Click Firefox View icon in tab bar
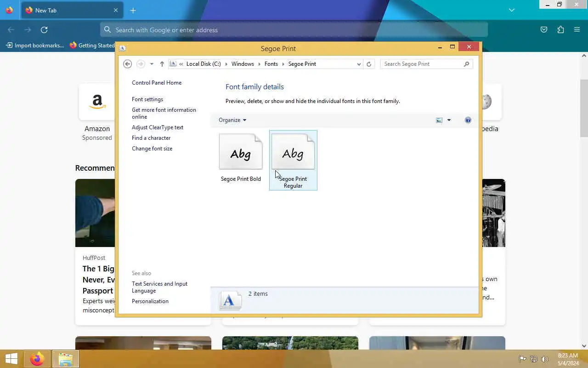 click(9, 10)
